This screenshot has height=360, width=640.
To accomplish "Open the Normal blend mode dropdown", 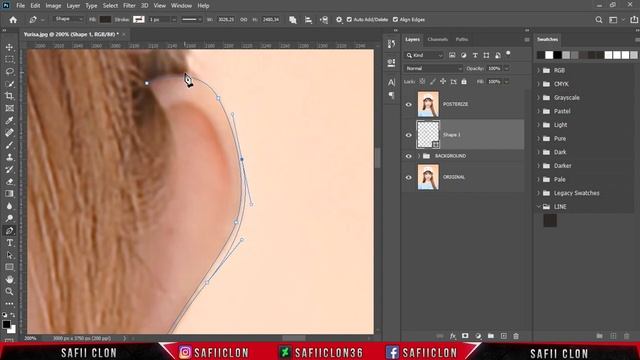I will tap(433, 69).
